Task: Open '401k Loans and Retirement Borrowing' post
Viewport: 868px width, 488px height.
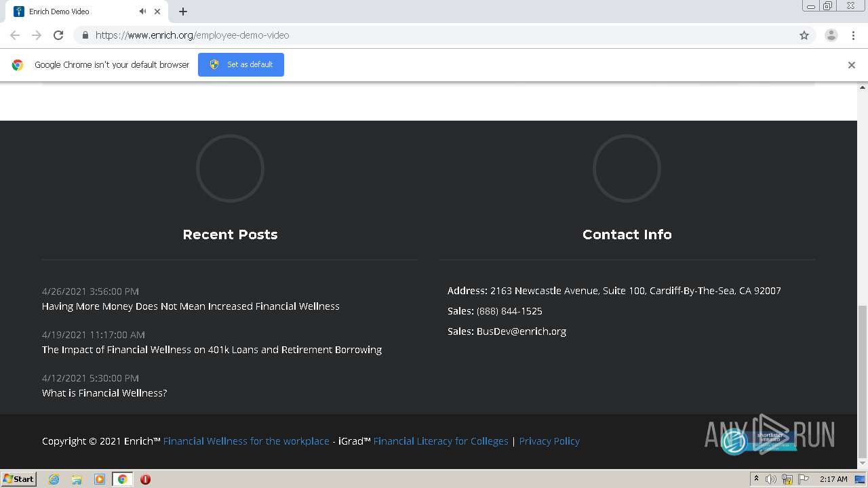Action: (212, 350)
